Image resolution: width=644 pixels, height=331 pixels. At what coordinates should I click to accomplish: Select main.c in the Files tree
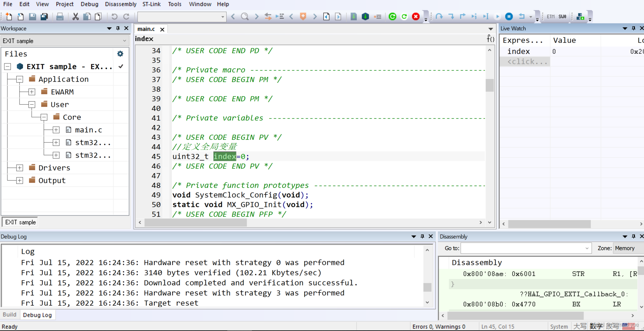(x=88, y=130)
